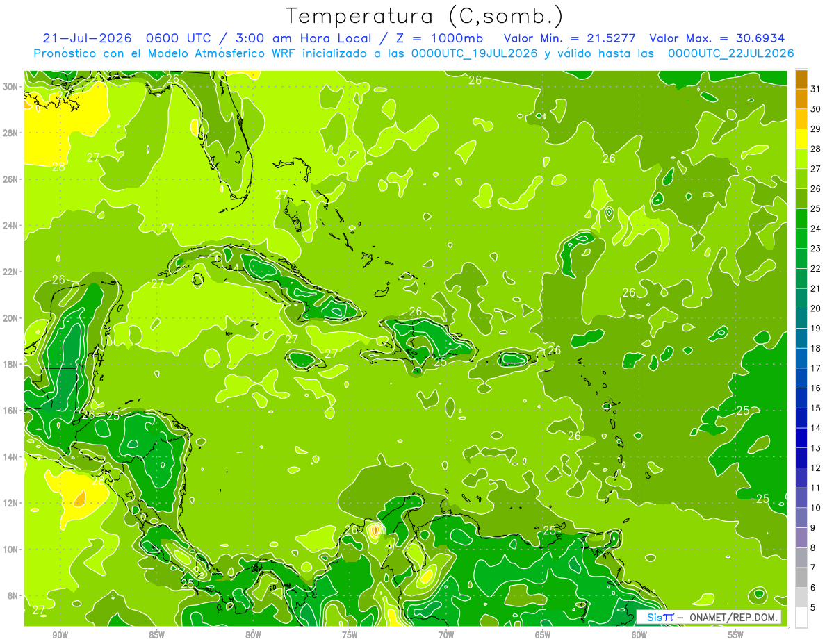The height and width of the screenshot is (644, 834).
Task: Click the 30N latitude label
Action: pyautogui.click(x=11, y=87)
